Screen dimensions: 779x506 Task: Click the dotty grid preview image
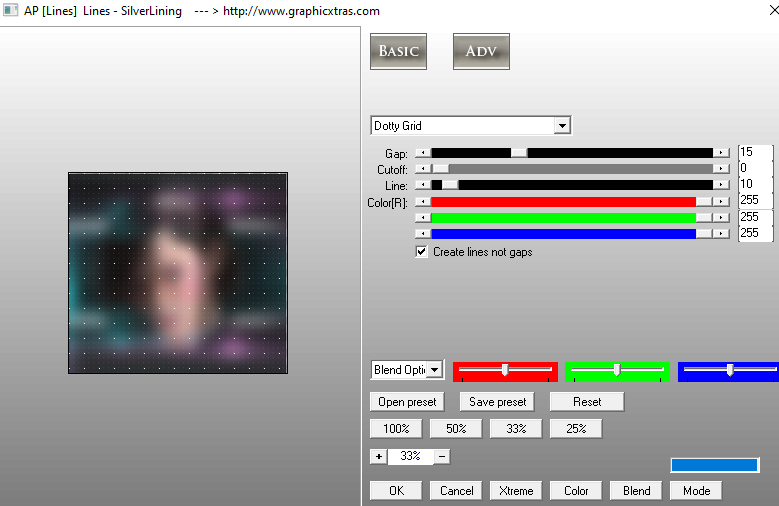[x=178, y=273]
